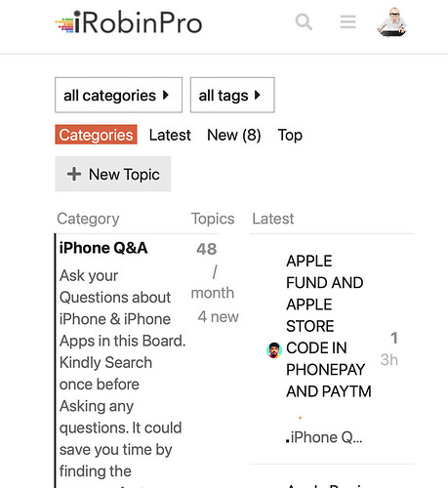
Task: Click the arrow on all categories
Action: point(166,95)
